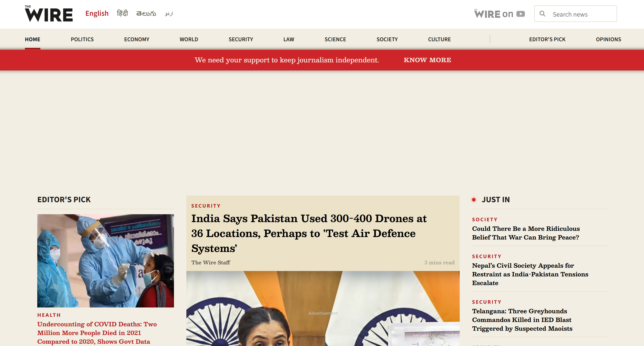Open EDITOR'S PICK in the navigation bar

(547, 39)
